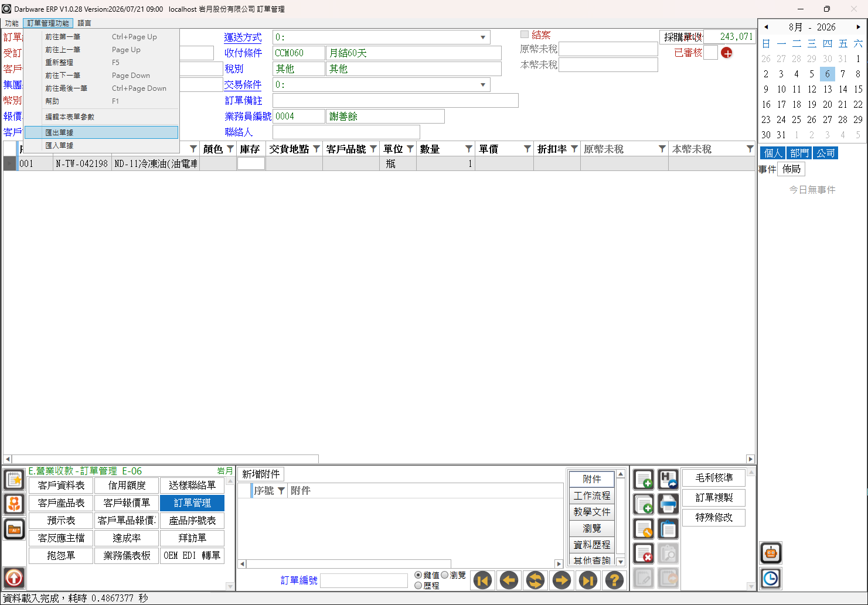This screenshot has height=605, width=868.
Task: Click the 工作流程 button
Action: pos(592,495)
